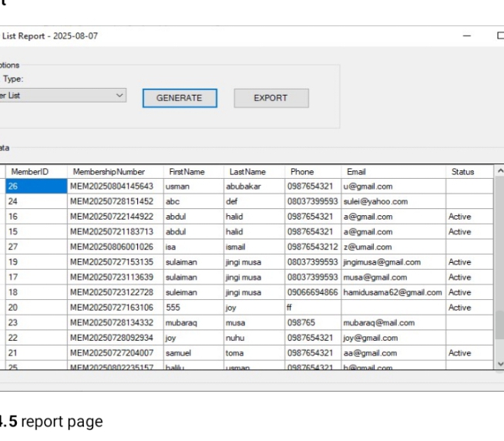This screenshot has height=441, width=504.
Task: Select membership number MEM20250728151452
Action: pos(112,202)
